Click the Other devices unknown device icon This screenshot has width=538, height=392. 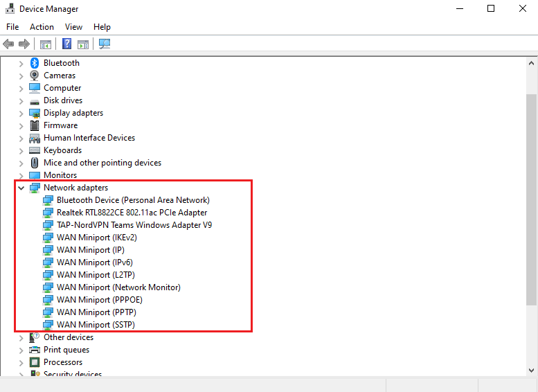pyautogui.click(x=35, y=337)
